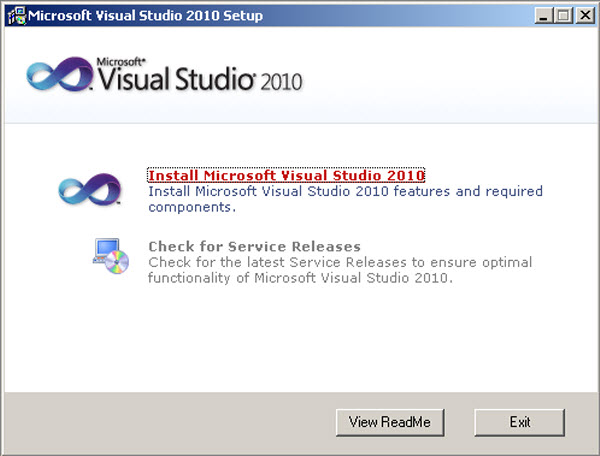600x456 pixels.
Task: Click the Visual Studio infinity logo in header
Action: tap(60, 77)
